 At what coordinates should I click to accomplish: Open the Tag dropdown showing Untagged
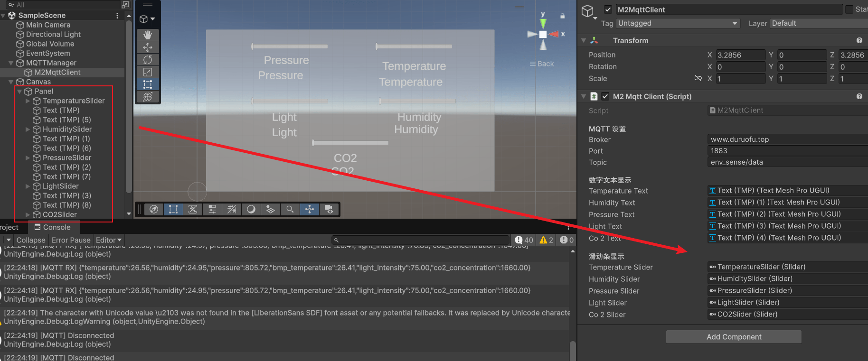pos(678,23)
